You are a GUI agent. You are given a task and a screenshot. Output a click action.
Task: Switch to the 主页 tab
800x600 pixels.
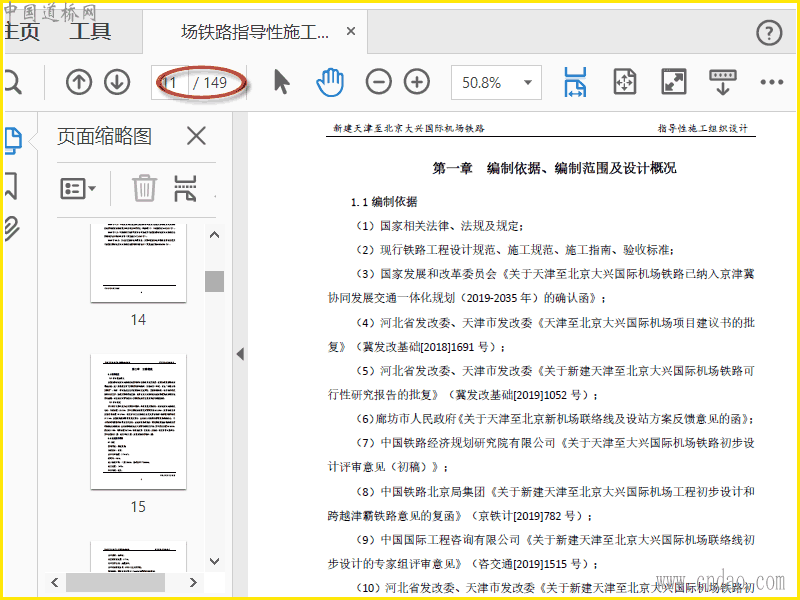pyautogui.click(x=21, y=31)
